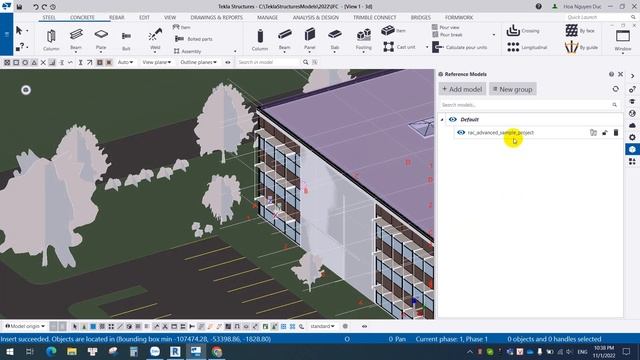Image resolution: width=640 pixels, height=360 pixels.
Task: Toggle the Pour break option
Action: (x=447, y=35)
